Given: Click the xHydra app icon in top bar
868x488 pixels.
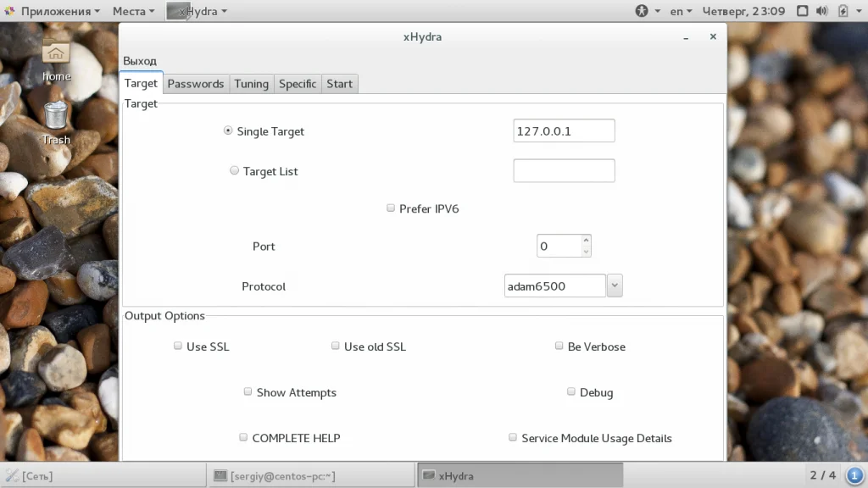Looking at the screenshot, I should click(x=178, y=11).
